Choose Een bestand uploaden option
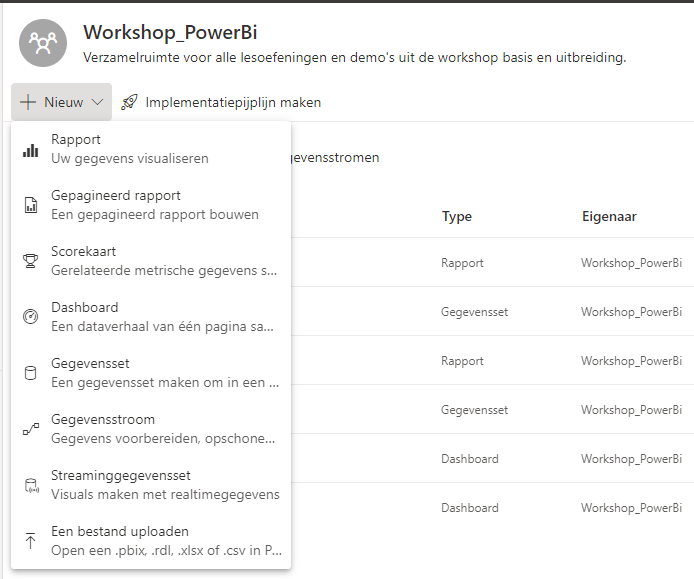The height and width of the screenshot is (579, 694). tap(151, 540)
